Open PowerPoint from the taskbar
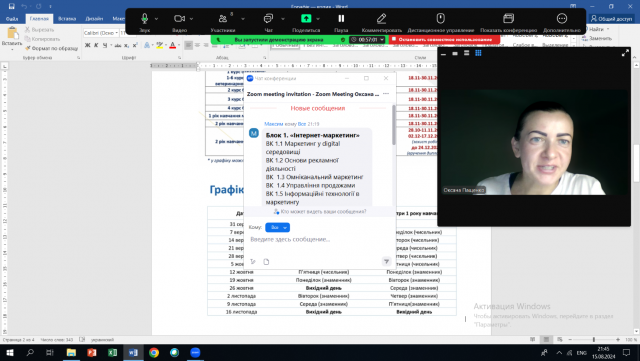640x361 pixels. pyautogui.click(x=92, y=352)
